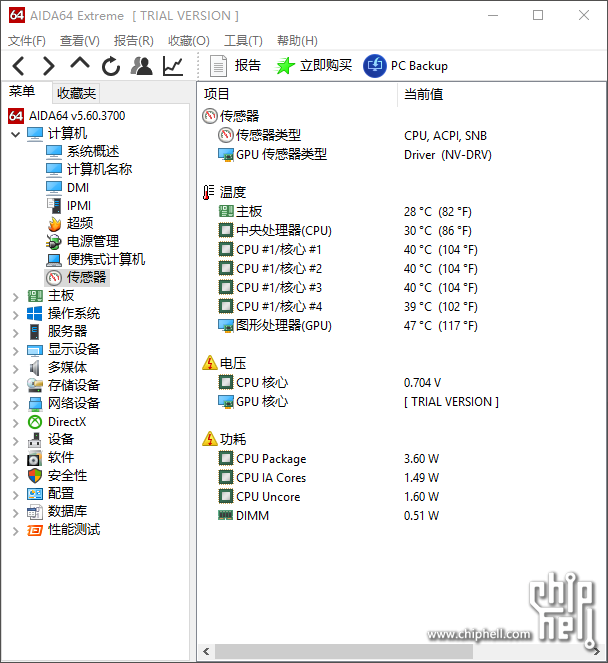This screenshot has width=608, height=663.
Task: Click the 报告 report toolbar button
Action: (x=235, y=66)
